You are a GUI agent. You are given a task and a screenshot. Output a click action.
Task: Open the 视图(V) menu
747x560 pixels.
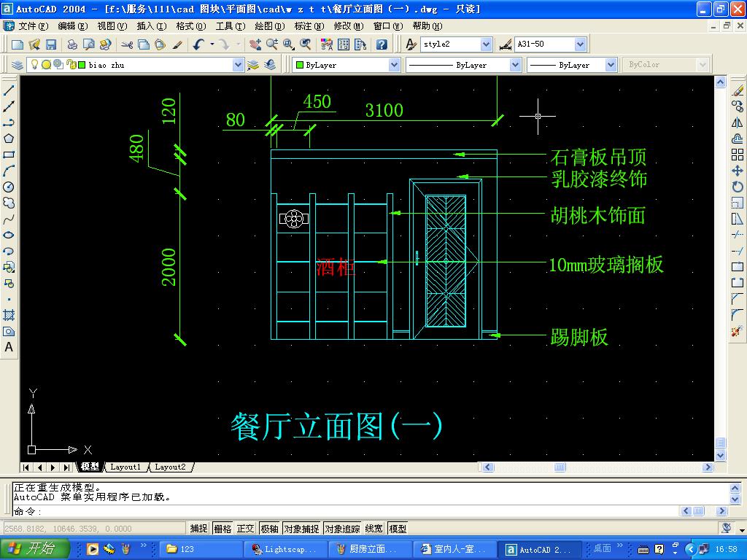point(112,26)
